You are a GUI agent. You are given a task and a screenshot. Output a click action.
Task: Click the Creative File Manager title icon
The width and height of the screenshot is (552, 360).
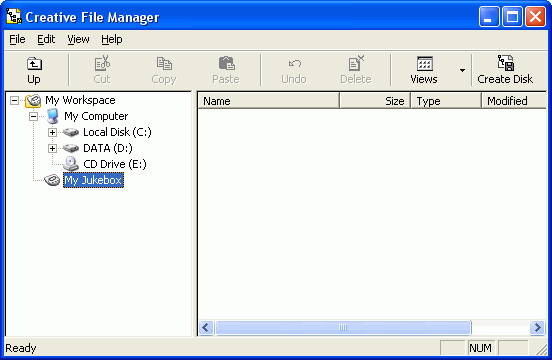pyautogui.click(x=14, y=17)
